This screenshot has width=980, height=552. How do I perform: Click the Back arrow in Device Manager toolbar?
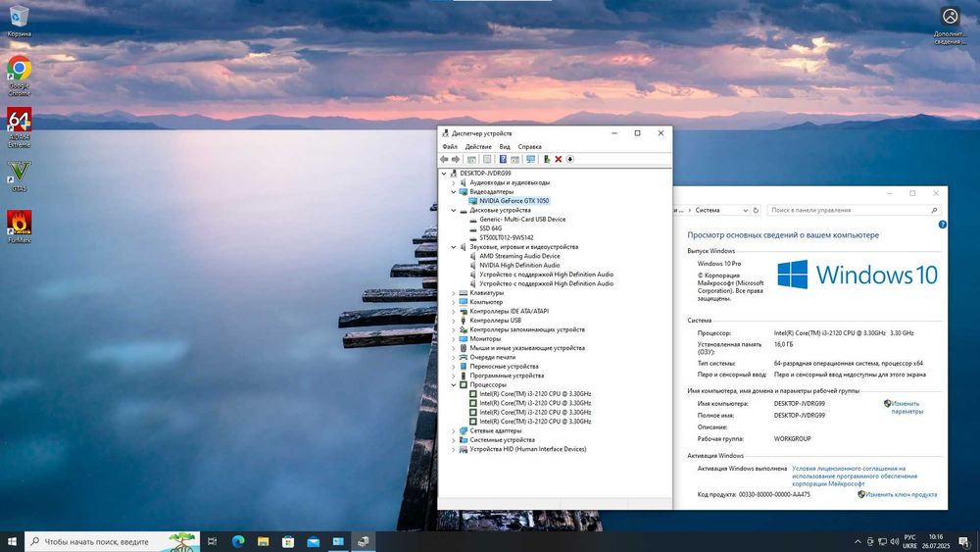point(444,160)
